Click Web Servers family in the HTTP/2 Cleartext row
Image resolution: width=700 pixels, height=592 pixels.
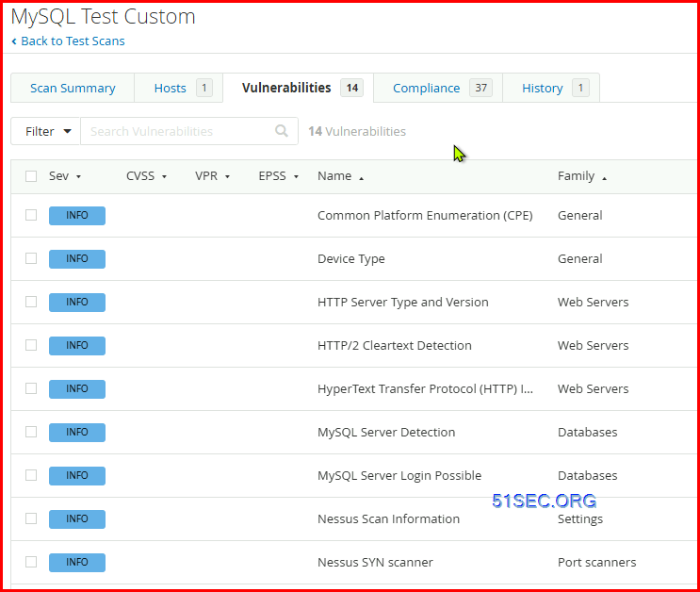click(x=593, y=345)
